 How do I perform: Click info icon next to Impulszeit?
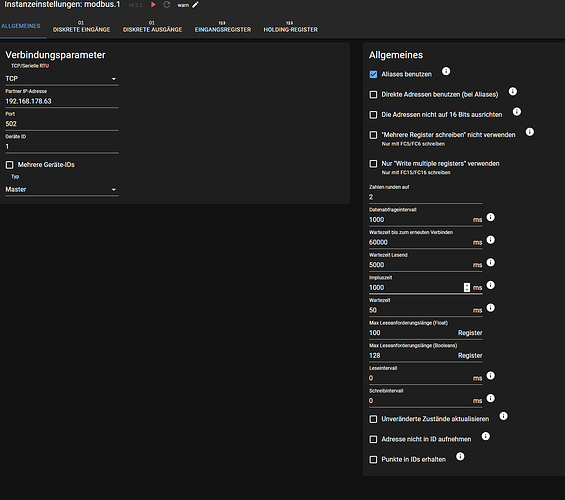[x=490, y=285]
